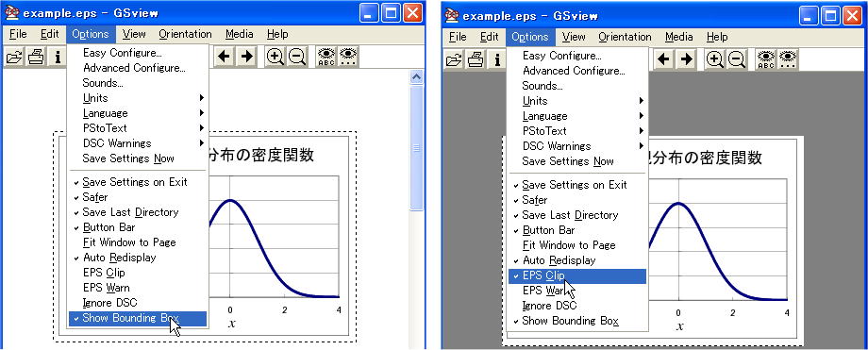
Task: Toggle Auto Redisplay in left window menu
Action: [138, 258]
